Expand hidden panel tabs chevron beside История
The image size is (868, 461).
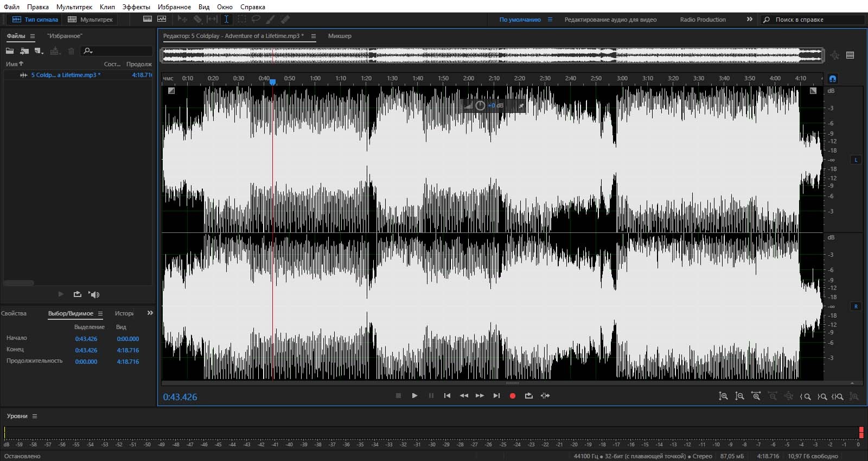point(150,313)
